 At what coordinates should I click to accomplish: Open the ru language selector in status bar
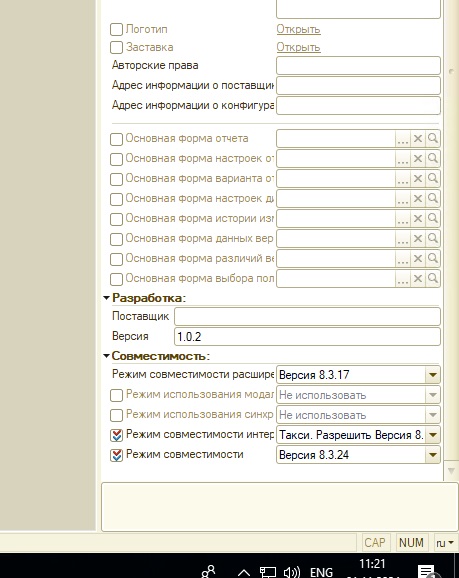[444, 543]
